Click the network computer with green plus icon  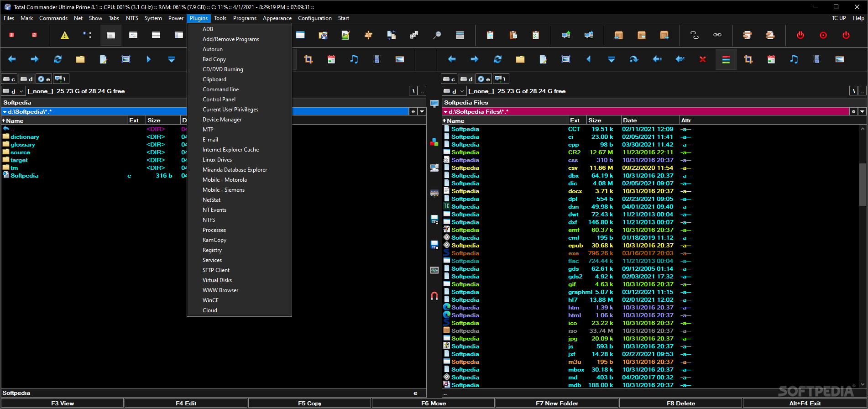(566, 35)
